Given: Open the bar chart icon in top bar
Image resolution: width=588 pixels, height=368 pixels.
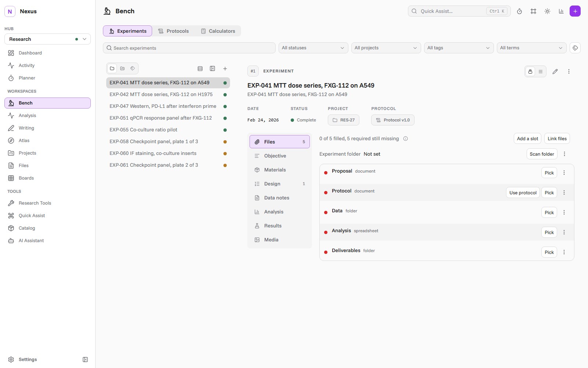Looking at the screenshot, I should (x=561, y=11).
